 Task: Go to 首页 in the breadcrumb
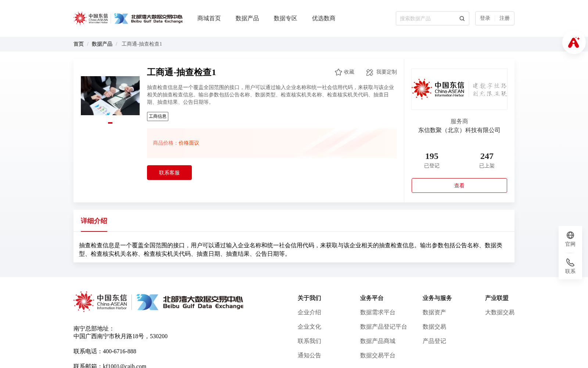click(x=79, y=44)
